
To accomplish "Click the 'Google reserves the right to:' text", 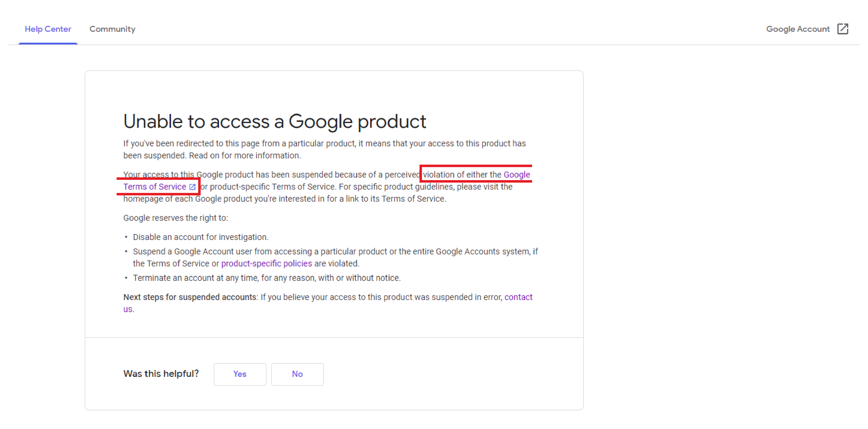I will [176, 218].
